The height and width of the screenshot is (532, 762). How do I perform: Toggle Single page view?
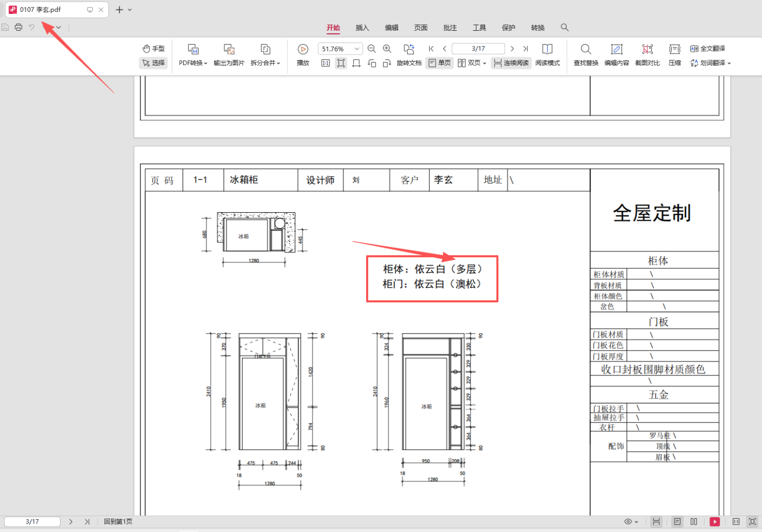tap(439, 63)
